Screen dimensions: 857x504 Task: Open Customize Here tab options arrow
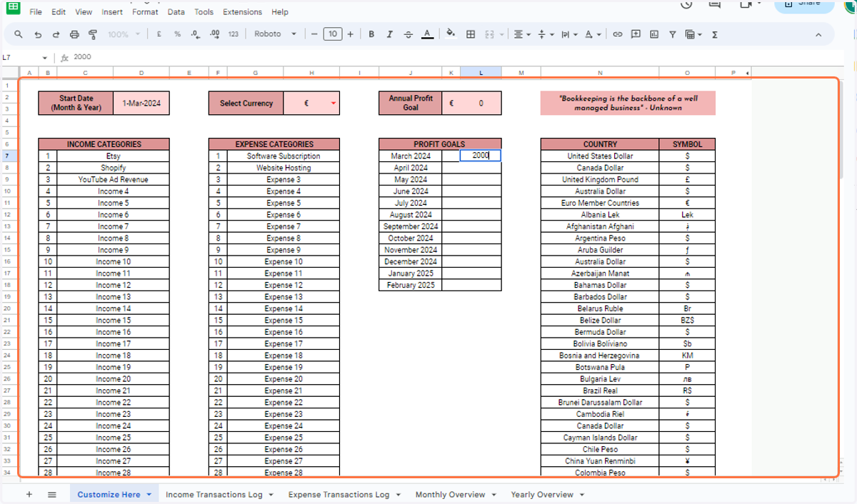point(149,495)
